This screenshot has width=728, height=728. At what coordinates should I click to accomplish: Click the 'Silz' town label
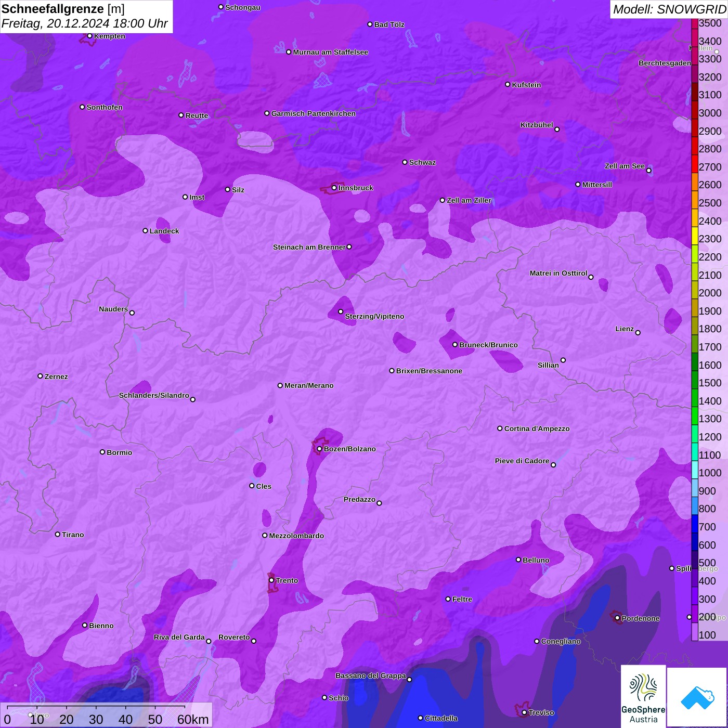point(238,190)
